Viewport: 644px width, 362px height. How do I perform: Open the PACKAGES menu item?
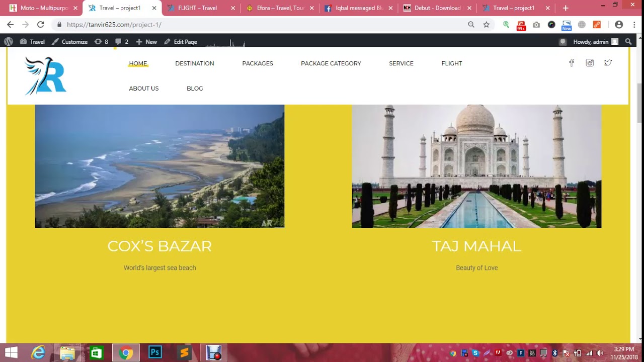point(258,63)
